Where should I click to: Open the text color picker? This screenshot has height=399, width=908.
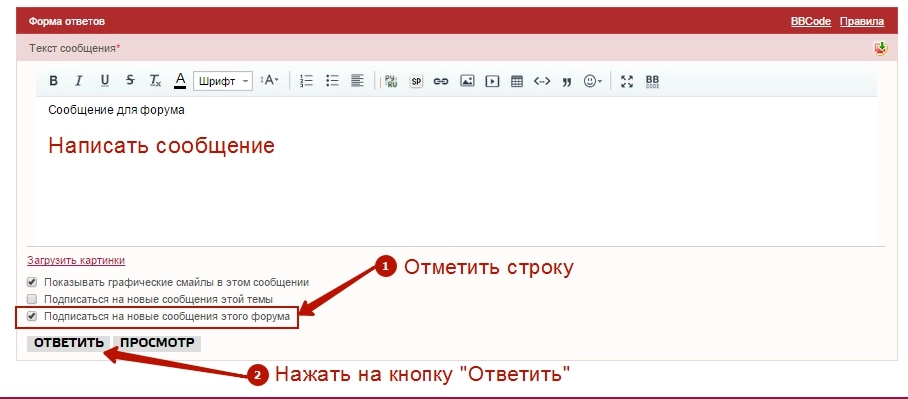[x=180, y=81]
